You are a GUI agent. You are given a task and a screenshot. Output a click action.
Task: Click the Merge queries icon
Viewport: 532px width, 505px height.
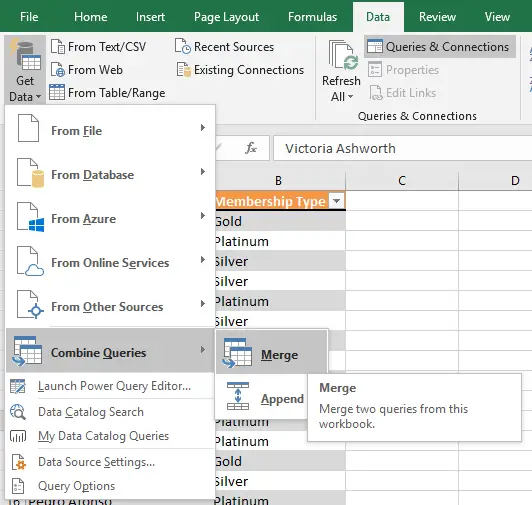tap(237, 353)
